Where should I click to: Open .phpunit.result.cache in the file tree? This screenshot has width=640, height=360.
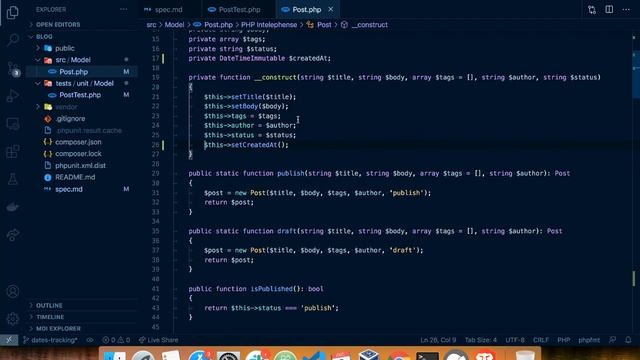point(89,131)
